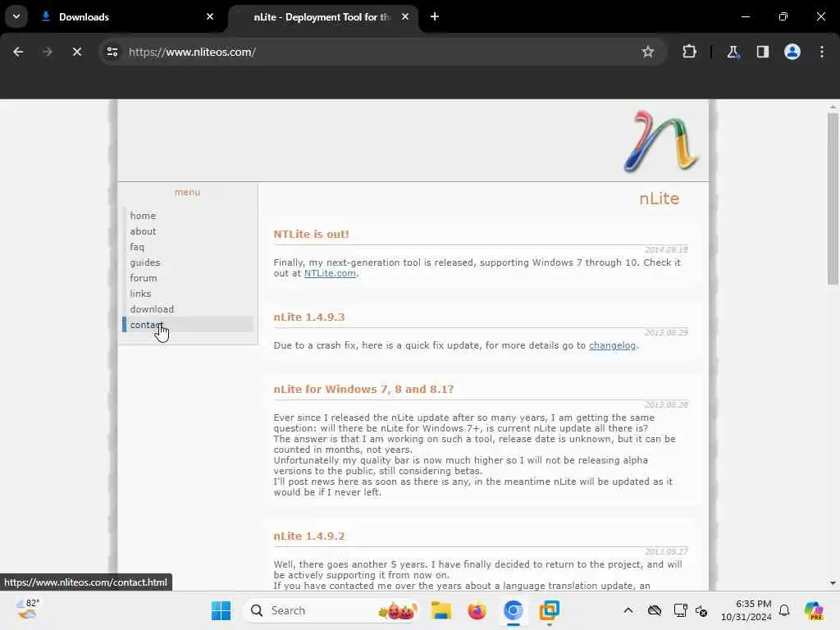
Task: Click the display/network tray icon
Action: tap(680, 610)
